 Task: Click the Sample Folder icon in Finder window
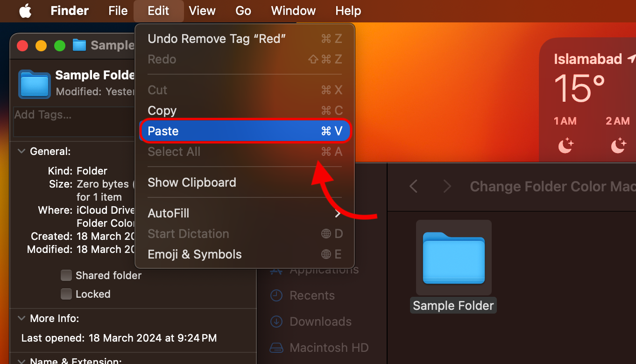[453, 258]
